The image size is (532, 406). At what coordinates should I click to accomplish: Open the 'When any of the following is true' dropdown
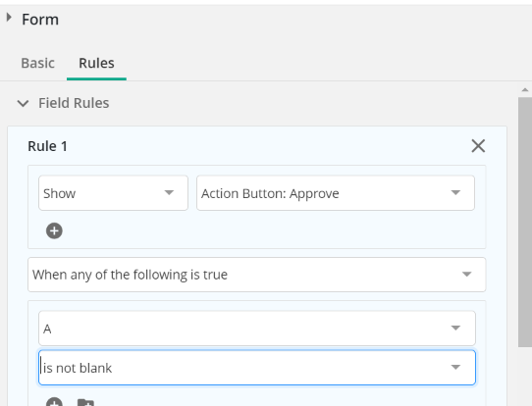(x=257, y=275)
